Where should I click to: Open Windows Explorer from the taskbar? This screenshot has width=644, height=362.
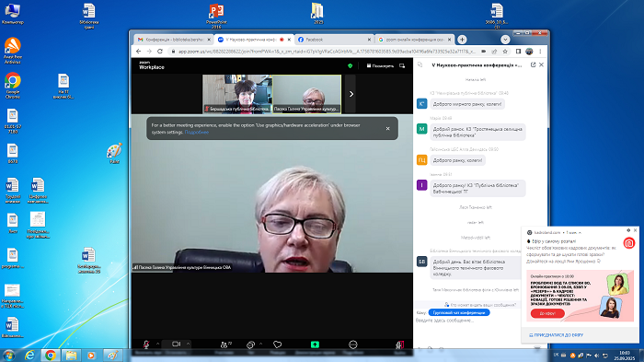click(71, 356)
